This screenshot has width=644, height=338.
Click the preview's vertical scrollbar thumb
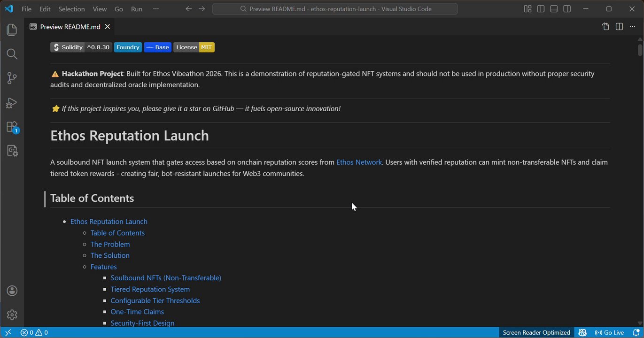click(640, 49)
